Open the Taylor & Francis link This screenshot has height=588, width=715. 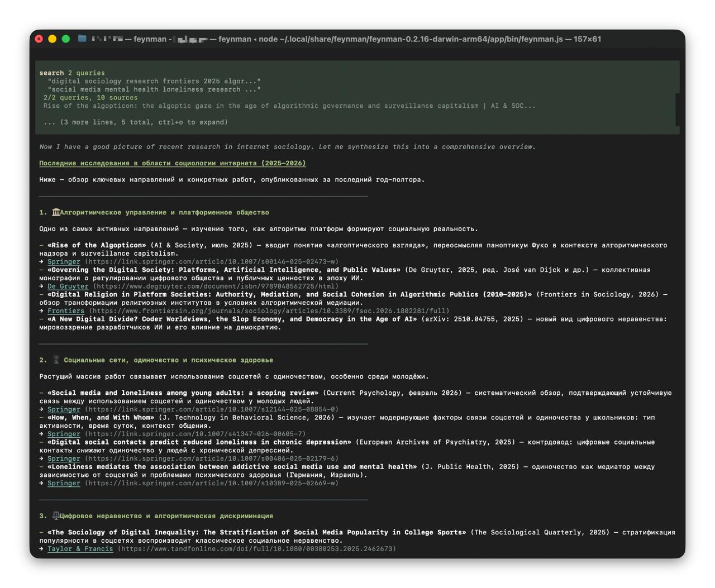80,549
